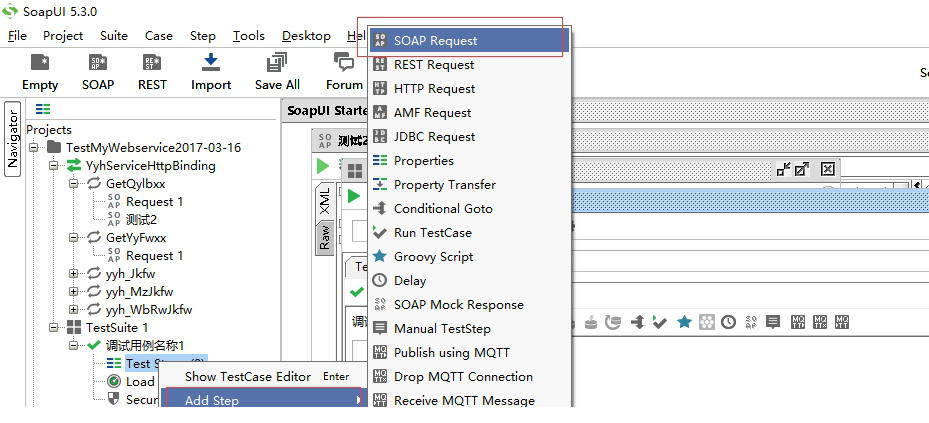The width and height of the screenshot is (929, 423).
Task: Click the Receive MQTT Message icon in step toolbar
Action: point(842,322)
